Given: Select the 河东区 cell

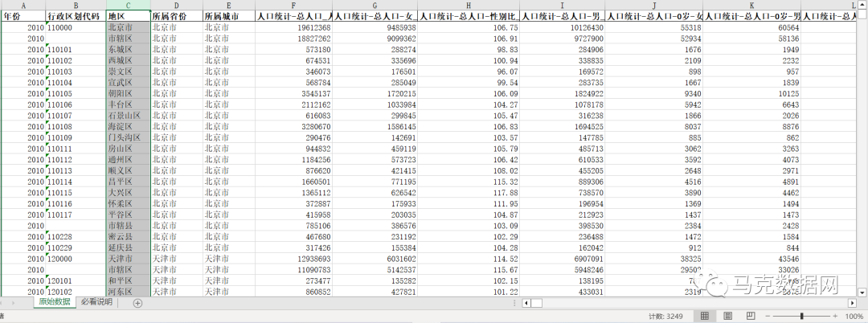Looking at the screenshot, I should tap(129, 292).
